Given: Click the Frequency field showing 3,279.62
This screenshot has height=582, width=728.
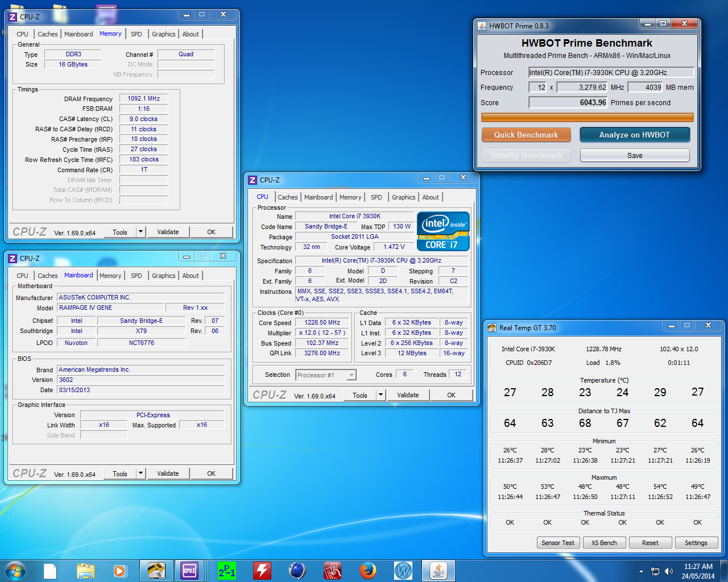Looking at the screenshot, I should coord(582,87).
